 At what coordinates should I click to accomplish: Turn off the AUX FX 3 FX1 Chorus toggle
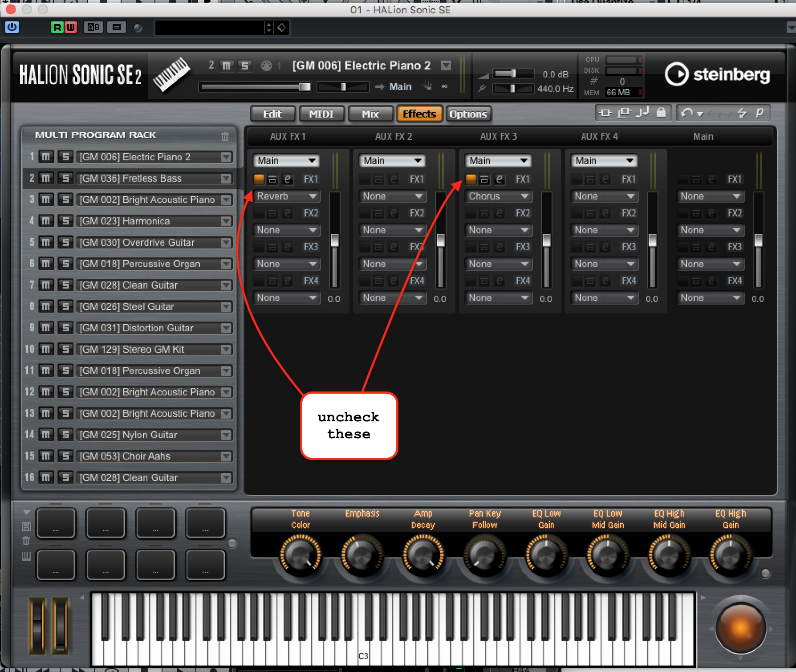471,179
